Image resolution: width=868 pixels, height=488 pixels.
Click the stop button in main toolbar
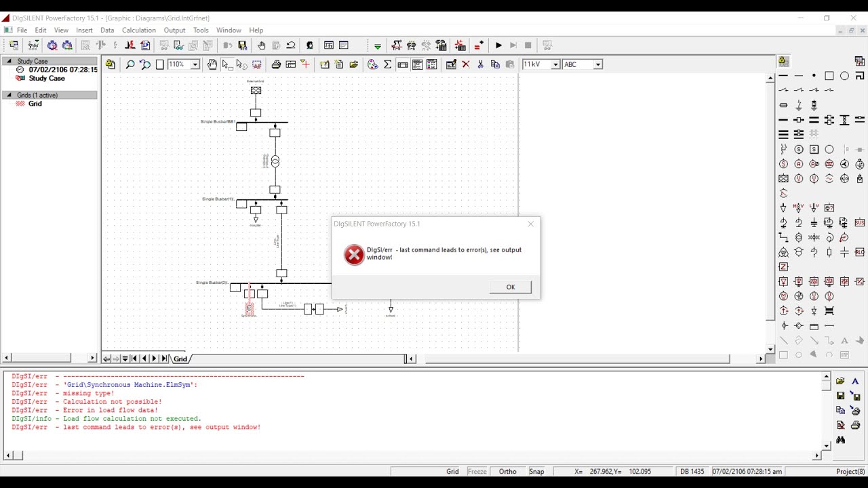(x=528, y=45)
